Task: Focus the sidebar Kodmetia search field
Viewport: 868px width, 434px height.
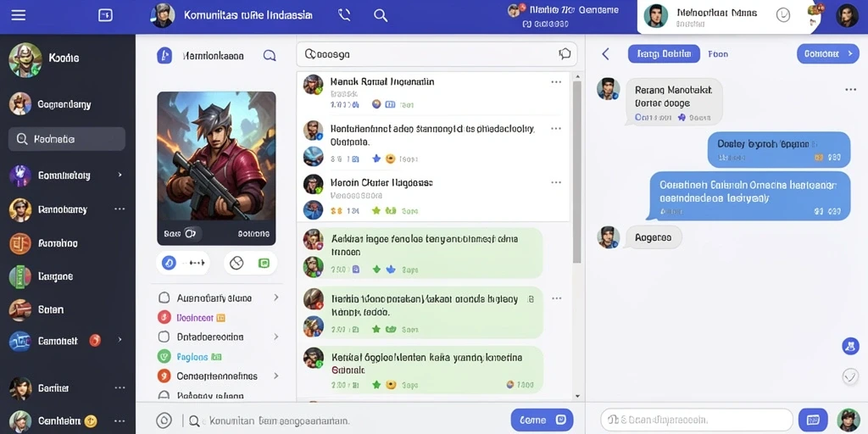Action: 67,139
